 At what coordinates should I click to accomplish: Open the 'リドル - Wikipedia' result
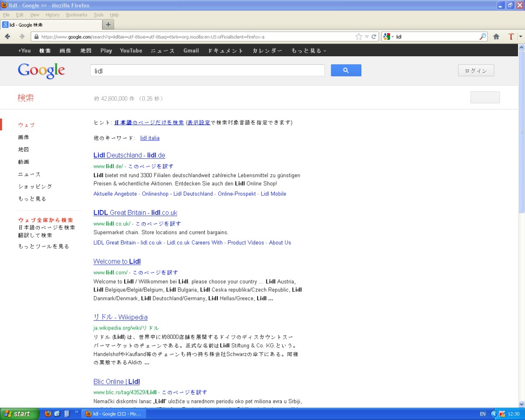coord(120,317)
